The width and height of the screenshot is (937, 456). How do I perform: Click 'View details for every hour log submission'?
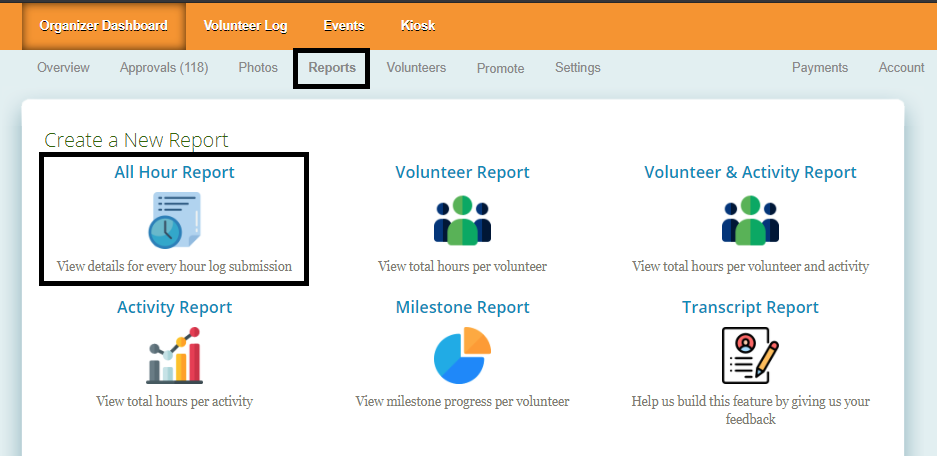(174, 266)
